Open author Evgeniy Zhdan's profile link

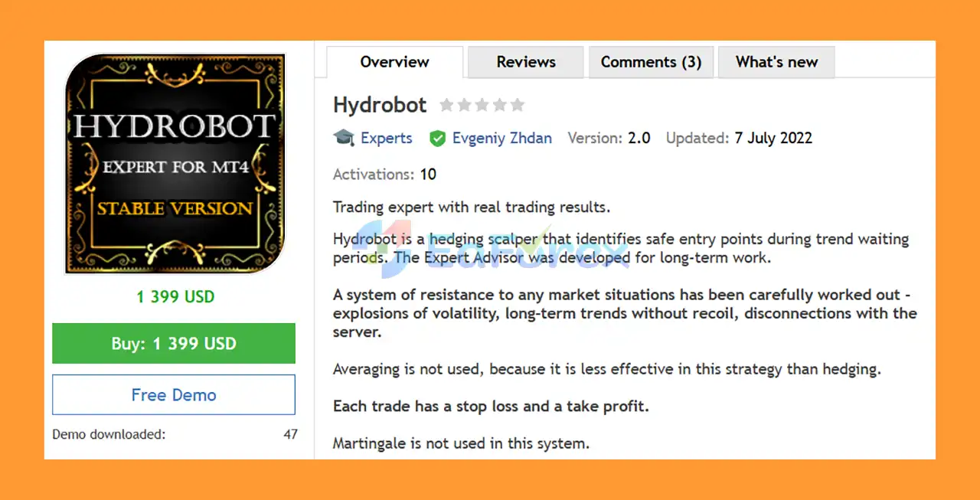pyautogui.click(x=502, y=139)
